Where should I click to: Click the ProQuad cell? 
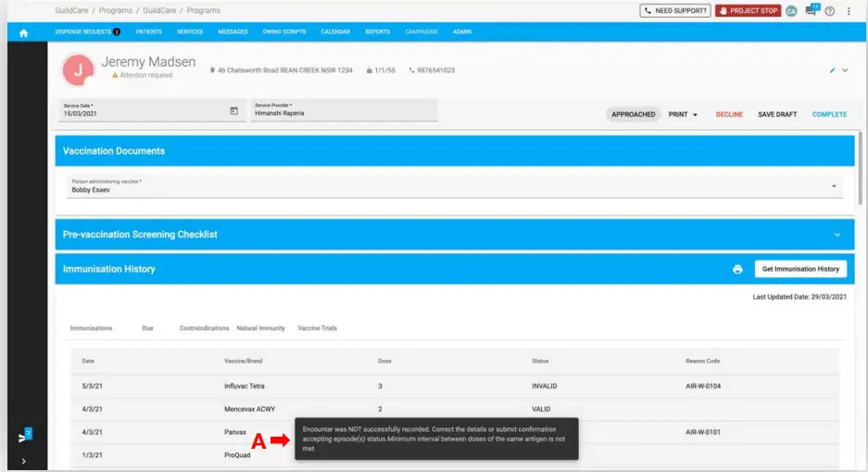click(x=237, y=455)
